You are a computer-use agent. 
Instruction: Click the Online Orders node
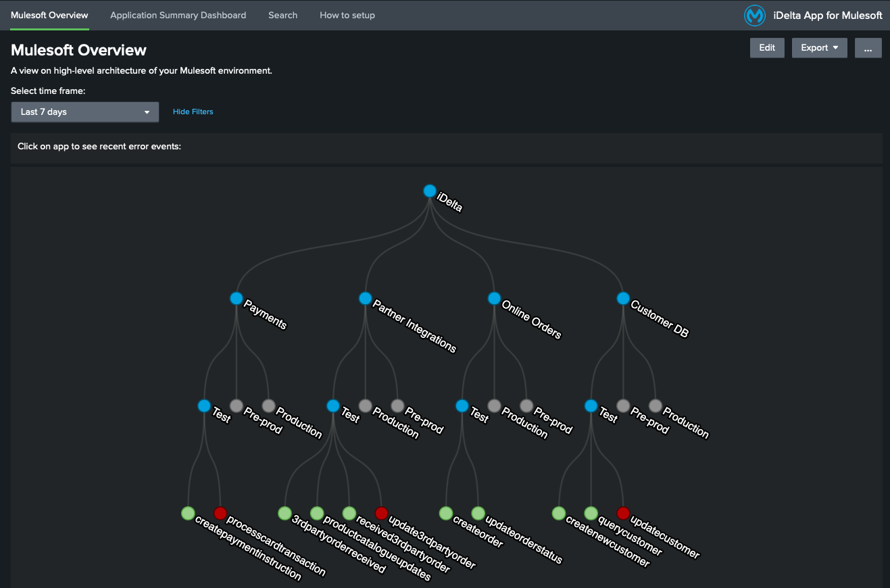pyautogui.click(x=494, y=298)
